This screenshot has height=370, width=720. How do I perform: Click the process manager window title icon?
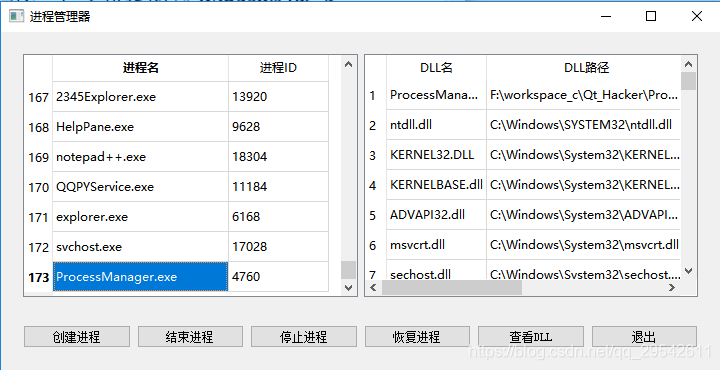click(x=17, y=17)
